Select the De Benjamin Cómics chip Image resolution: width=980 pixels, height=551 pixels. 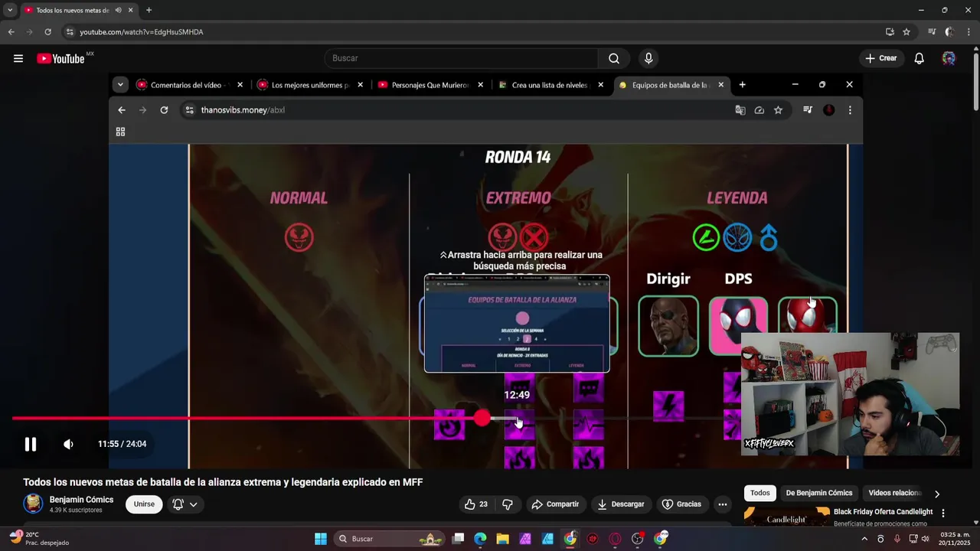tap(818, 493)
